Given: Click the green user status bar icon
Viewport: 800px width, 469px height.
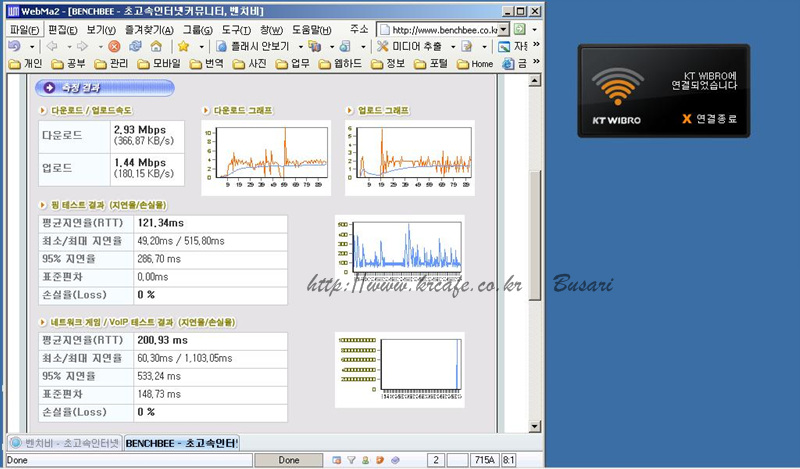Looking at the screenshot, I should click(x=365, y=460).
